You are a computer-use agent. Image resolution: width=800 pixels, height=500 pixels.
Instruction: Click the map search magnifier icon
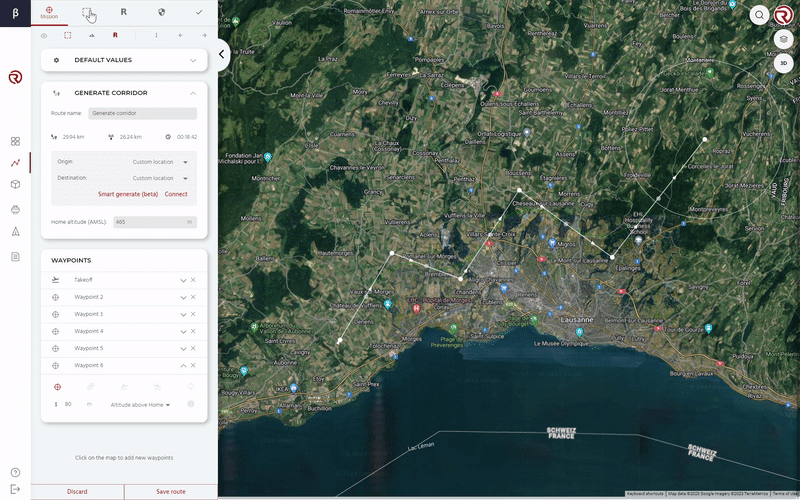point(760,15)
